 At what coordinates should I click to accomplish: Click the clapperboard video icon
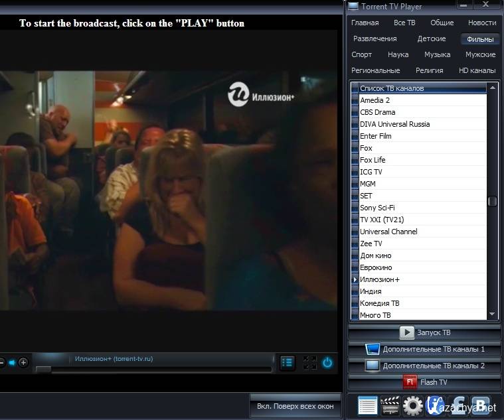click(390, 405)
